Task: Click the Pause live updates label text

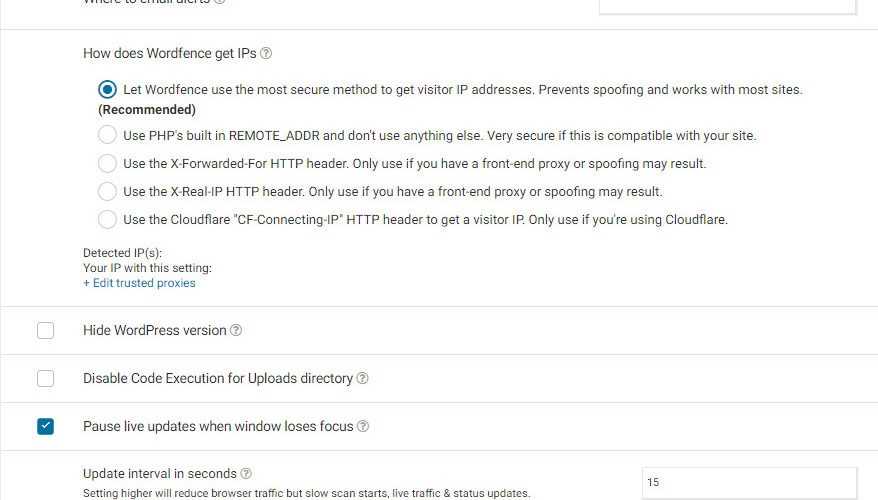Action: pos(218,427)
